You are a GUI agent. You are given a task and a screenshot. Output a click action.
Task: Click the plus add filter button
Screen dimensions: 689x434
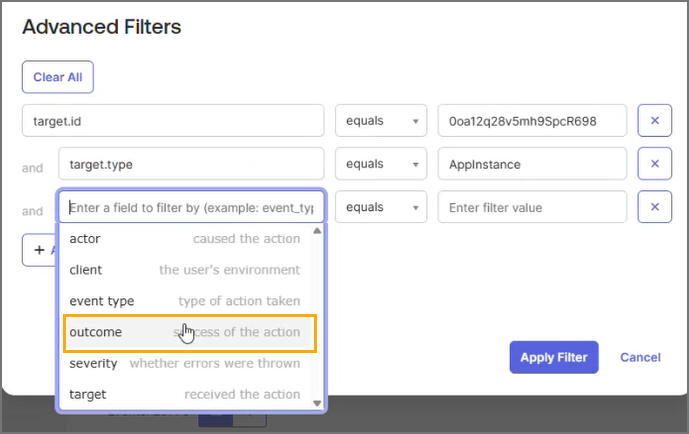coord(40,250)
